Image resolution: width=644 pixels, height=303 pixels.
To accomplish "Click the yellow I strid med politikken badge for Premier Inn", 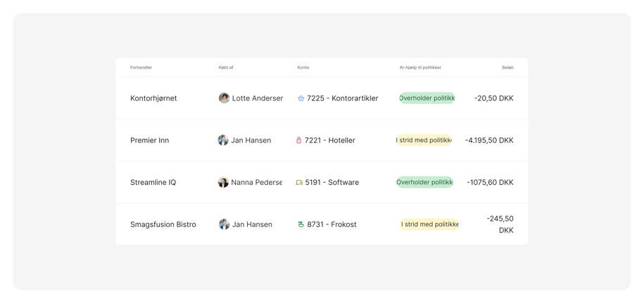I will pos(424,141).
